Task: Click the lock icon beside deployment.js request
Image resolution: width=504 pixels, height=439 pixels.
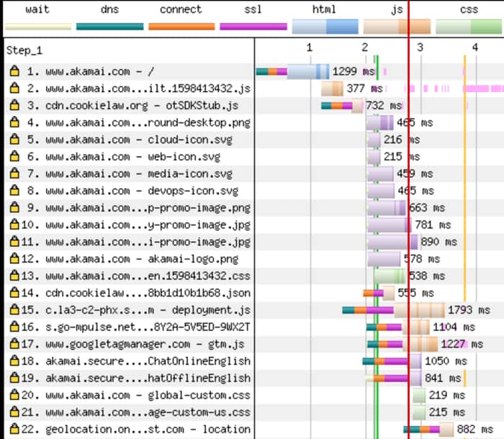Action: click(x=14, y=309)
